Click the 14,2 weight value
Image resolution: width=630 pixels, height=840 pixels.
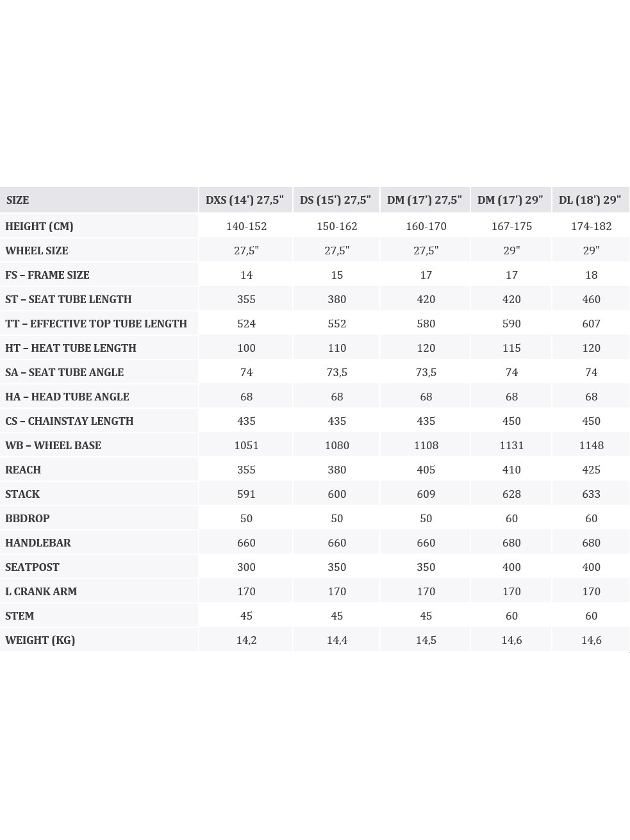(246, 640)
